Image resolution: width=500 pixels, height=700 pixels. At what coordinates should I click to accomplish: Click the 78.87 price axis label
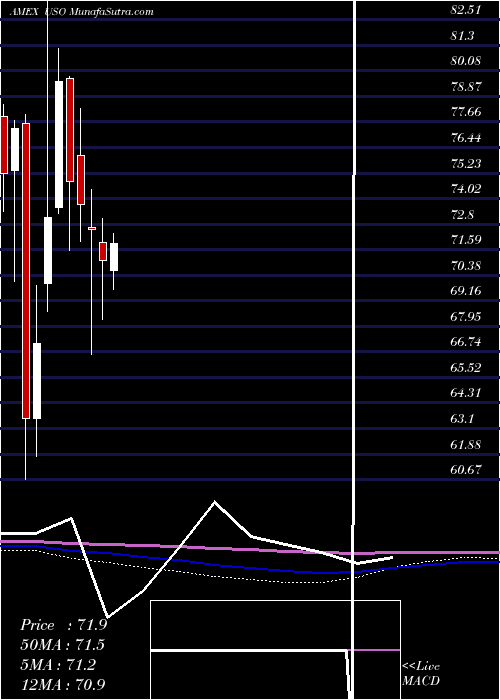[466, 86]
